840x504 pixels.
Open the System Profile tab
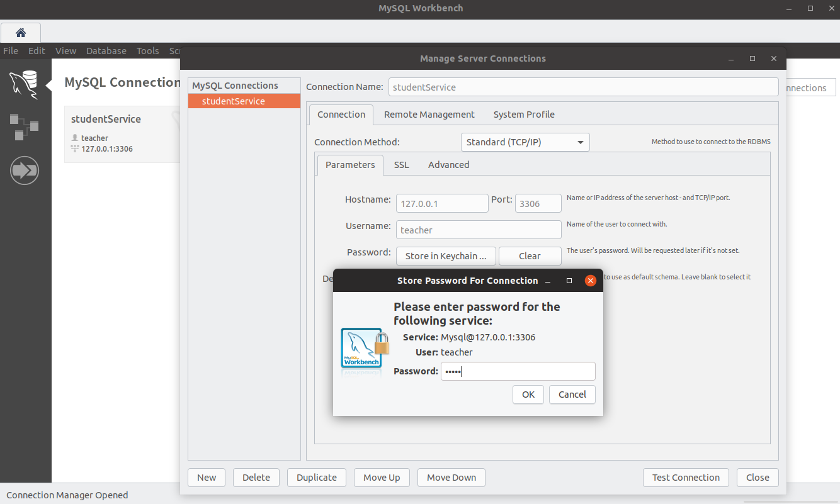524,115
